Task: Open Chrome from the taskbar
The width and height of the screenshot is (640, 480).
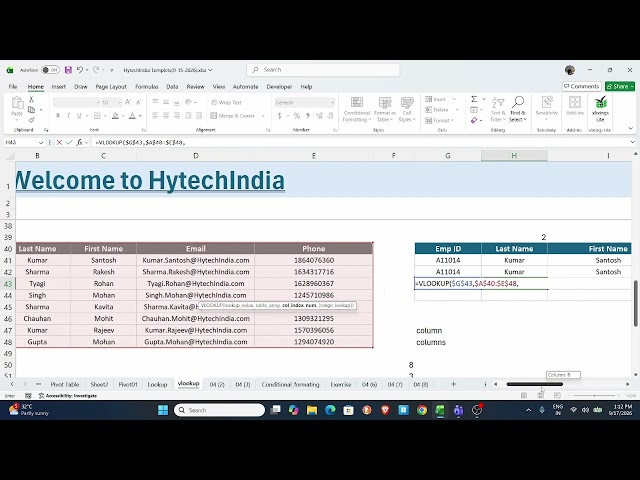Action: pyautogui.click(x=422, y=410)
